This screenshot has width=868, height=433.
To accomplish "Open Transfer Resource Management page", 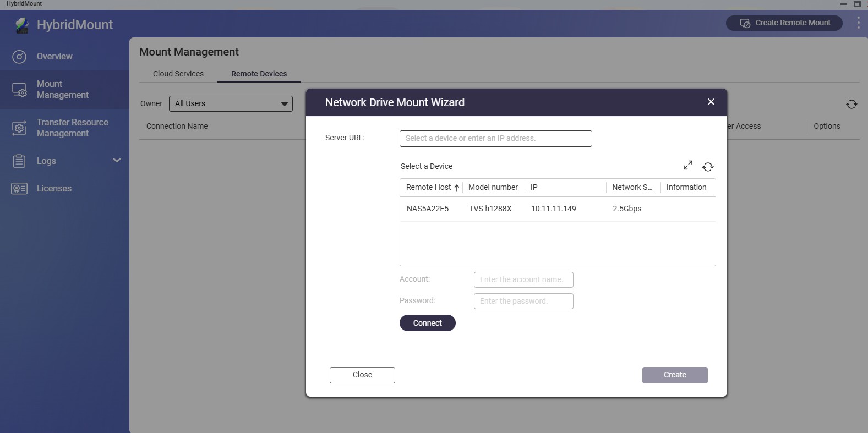I will point(72,128).
